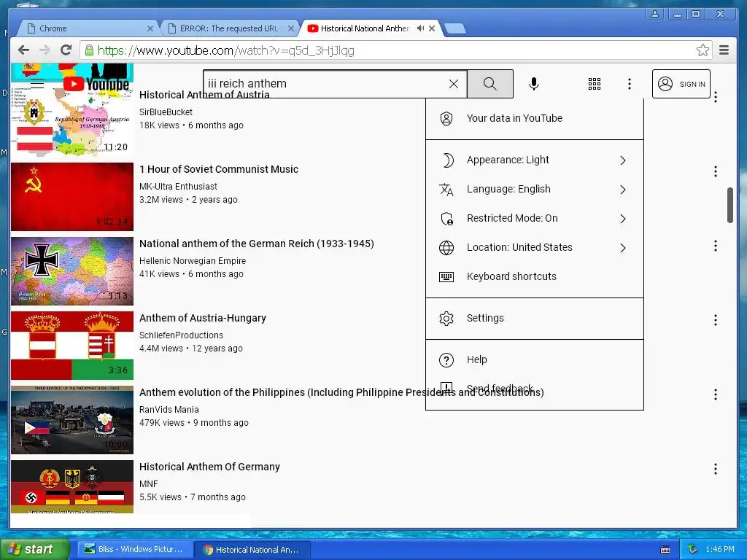Click the Austria-Hungary flags thumbnail
The width and height of the screenshot is (747, 560).
tap(72, 345)
